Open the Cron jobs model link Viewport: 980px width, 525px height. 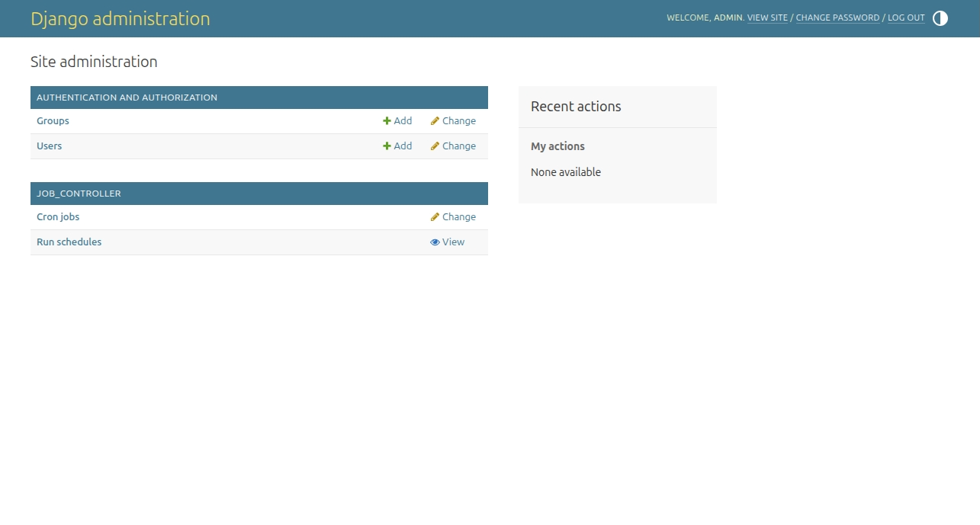click(58, 217)
